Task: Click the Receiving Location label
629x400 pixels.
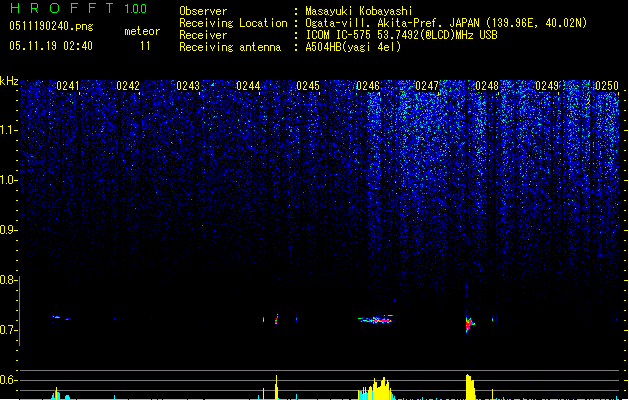Action: click(233, 23)
